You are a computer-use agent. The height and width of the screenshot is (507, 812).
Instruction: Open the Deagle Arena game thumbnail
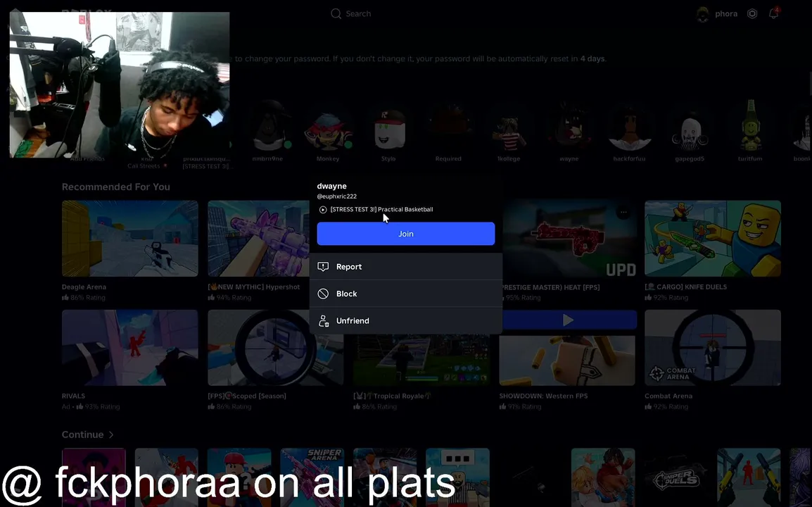(130, 239)
